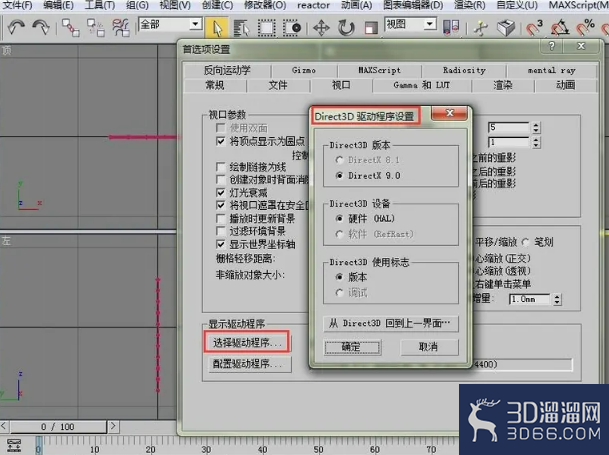Viewport: 609px width, 455px height.
Task: Toggle Window/Crossing selection mode
Action: (x=292, y=28)
